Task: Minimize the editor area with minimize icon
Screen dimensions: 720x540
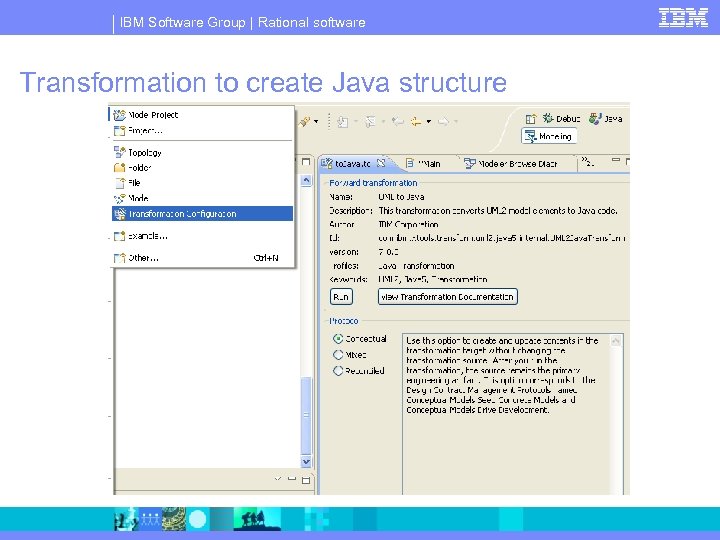Action: (x=616, y=160)
